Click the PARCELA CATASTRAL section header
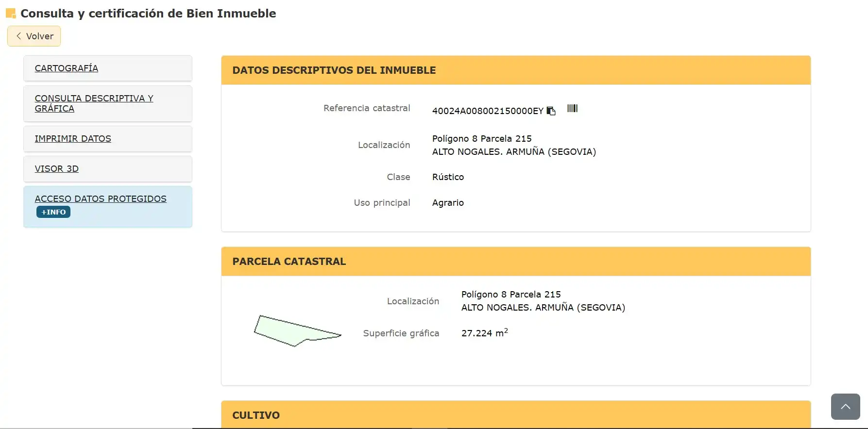Screen dimensions: 868x429 [x=516, y=262]
